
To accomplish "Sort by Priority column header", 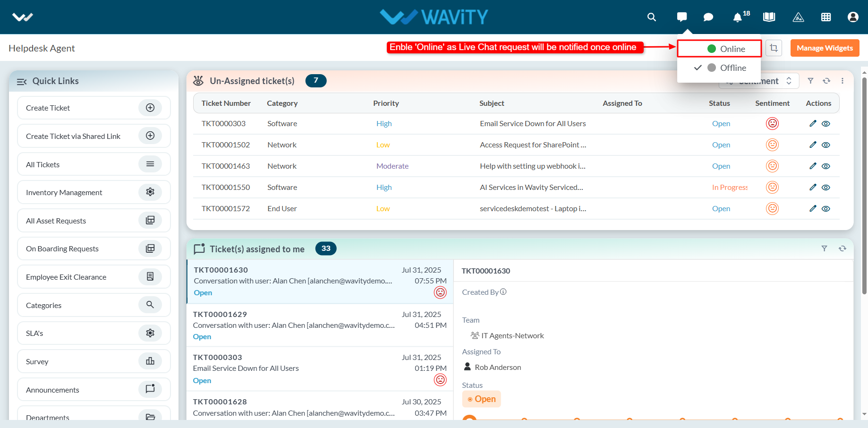I will coord(386,103).
